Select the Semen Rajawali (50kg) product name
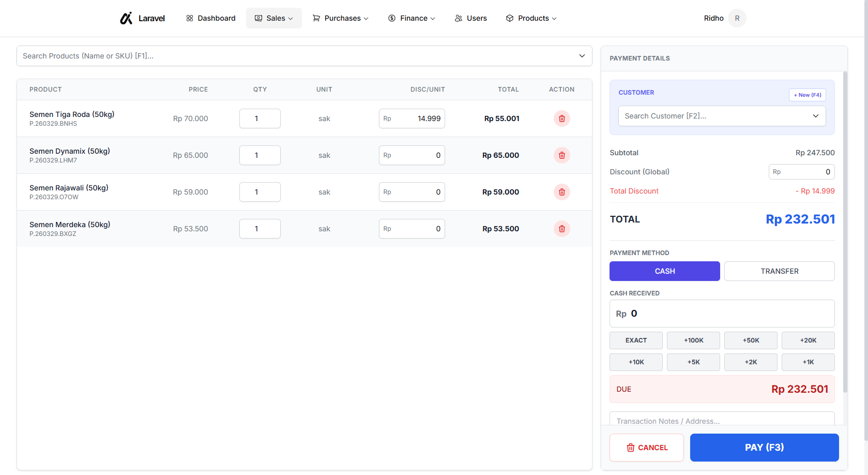This screenshot has width=868, height=475. click(x=69, y=188)
